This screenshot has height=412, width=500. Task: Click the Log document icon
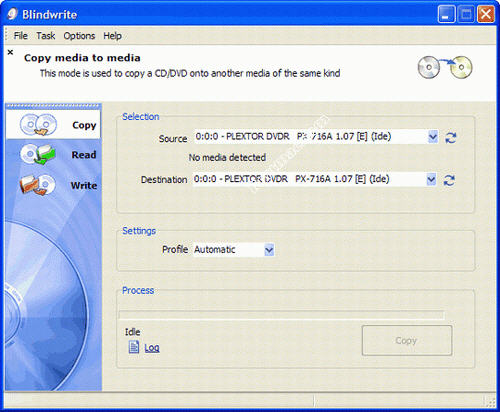coord(134,347)
